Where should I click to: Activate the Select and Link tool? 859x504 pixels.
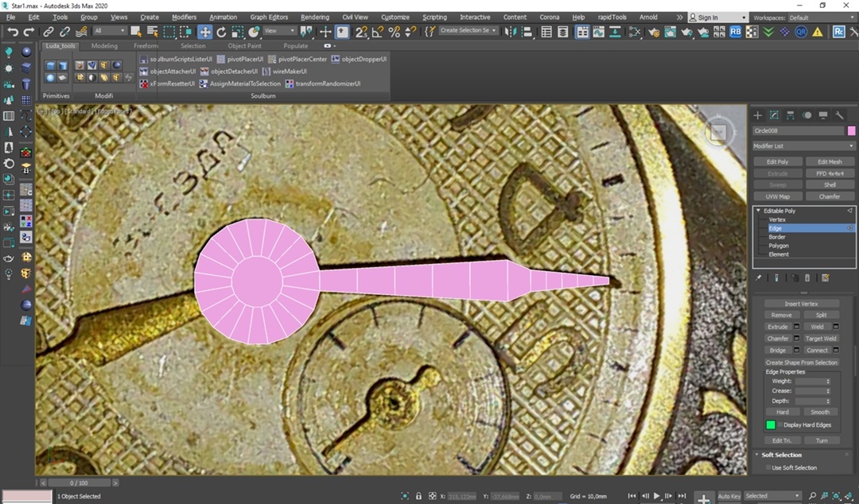coord(49,32)
